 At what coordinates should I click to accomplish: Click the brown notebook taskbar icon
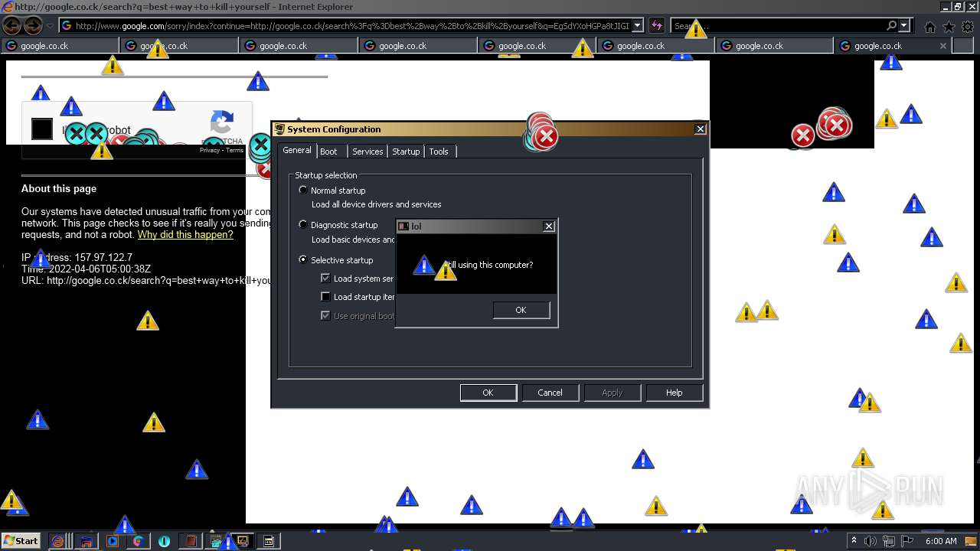190,541
